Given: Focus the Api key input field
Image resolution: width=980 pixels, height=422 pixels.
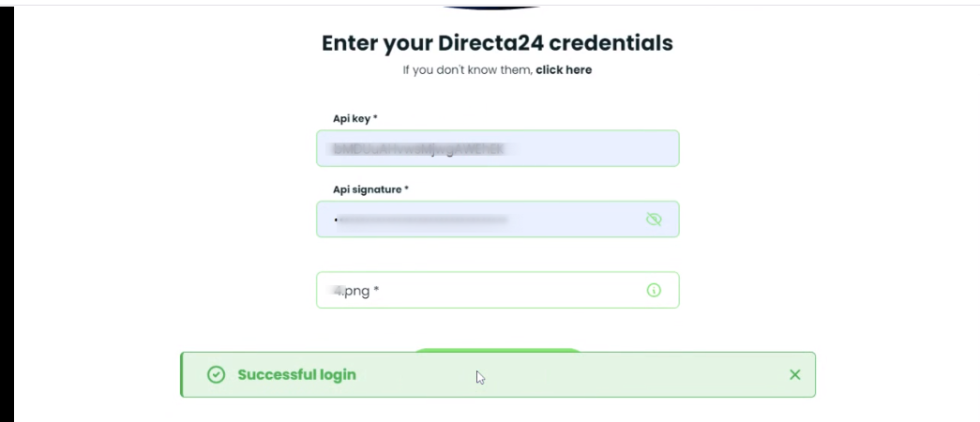Looking at the screenshot, I should point(497,148).
